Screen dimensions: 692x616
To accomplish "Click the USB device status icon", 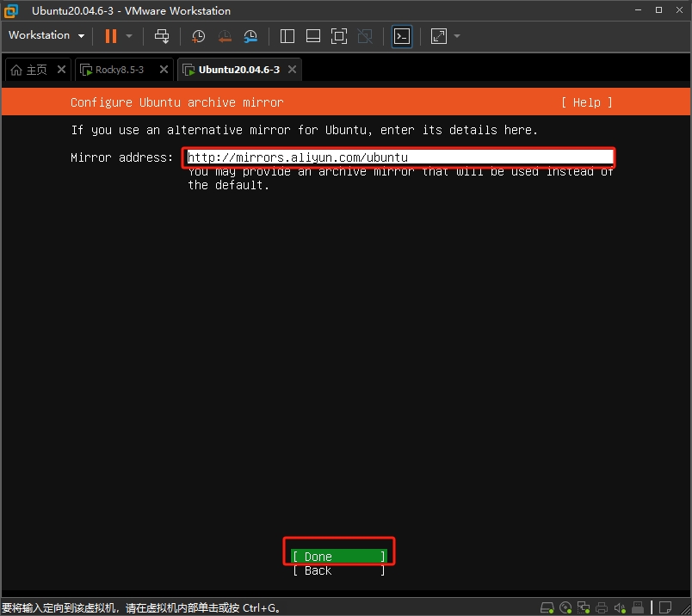I will 638,608.
